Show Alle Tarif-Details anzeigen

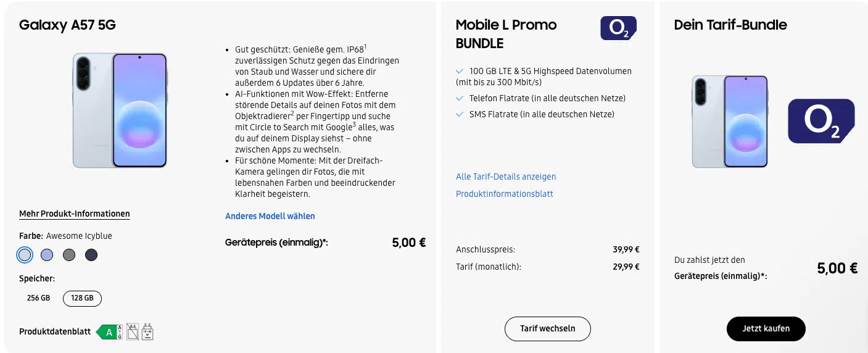506,176
